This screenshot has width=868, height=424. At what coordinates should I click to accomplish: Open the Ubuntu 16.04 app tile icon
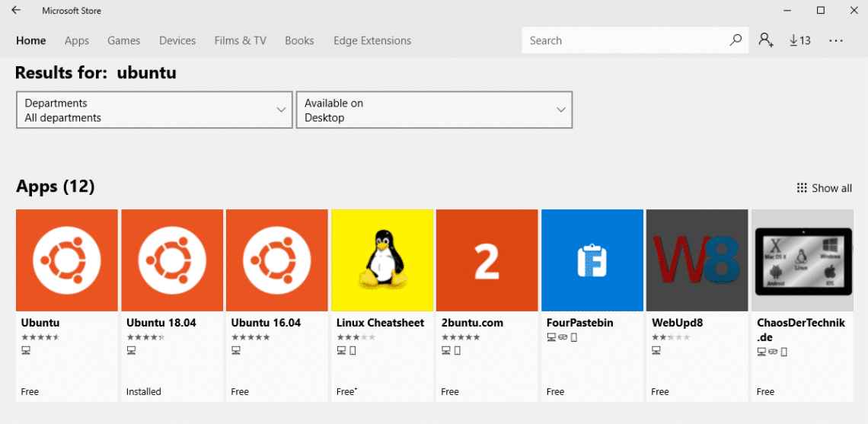[x=277, y=260]
